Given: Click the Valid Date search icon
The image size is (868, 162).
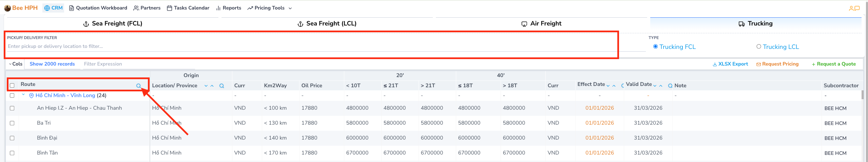Looking at the screenshot, I should point(670,86).
